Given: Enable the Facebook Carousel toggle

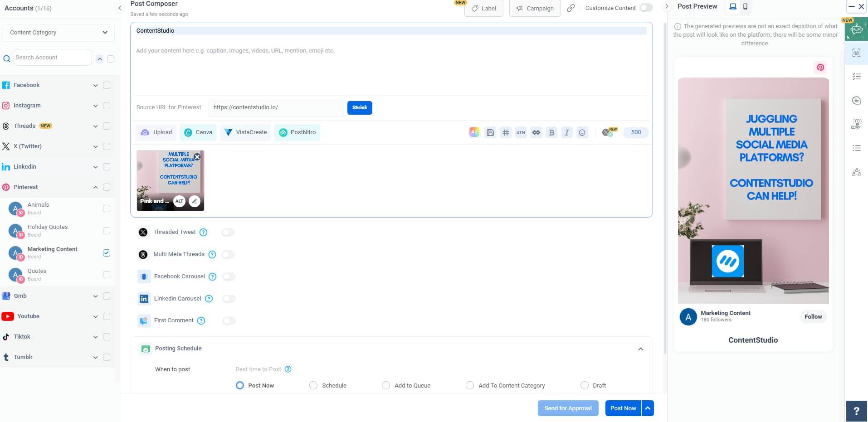Looking at the screenshot, I should pyautogui.click(x=229, y=277).
